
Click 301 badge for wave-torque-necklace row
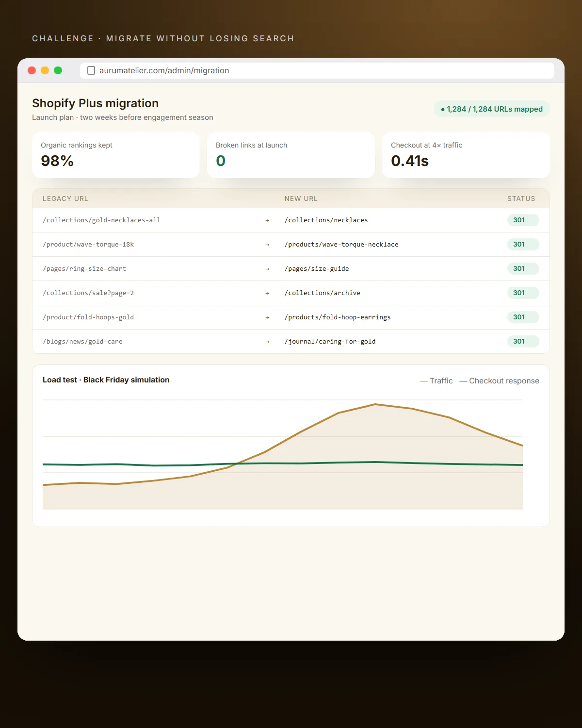pos(523,244)
